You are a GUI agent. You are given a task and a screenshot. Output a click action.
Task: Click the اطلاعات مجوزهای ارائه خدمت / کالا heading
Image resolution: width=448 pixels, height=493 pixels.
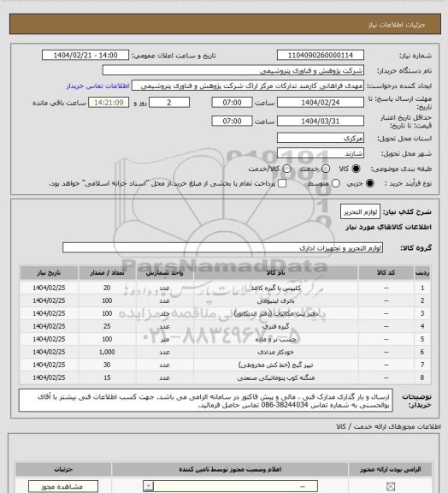[388, 426]
